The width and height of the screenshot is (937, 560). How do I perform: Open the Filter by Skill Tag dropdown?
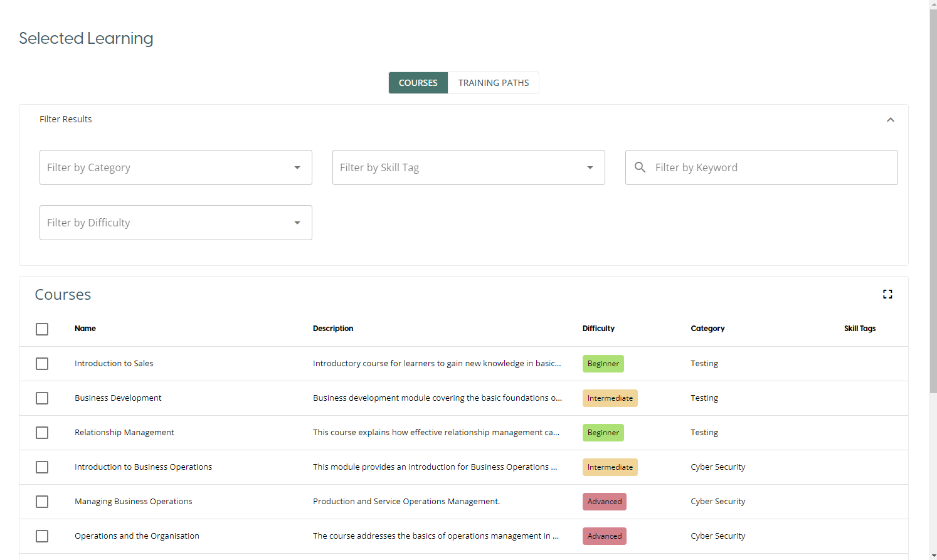468,167
